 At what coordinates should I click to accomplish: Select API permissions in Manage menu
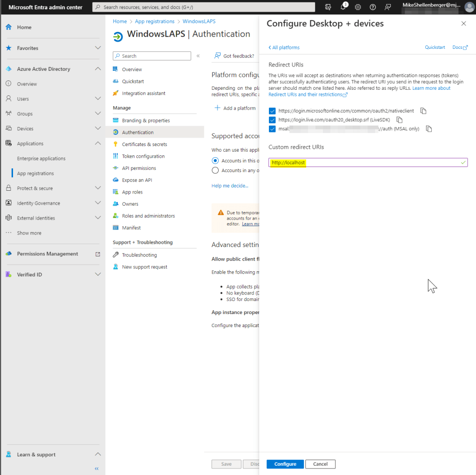[x=139, y=168]
